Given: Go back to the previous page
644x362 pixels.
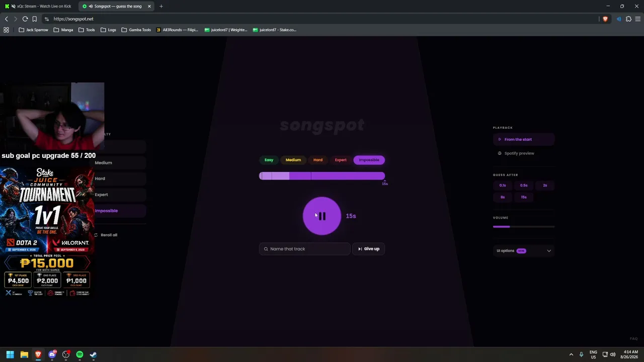Looking at the screenshot, I should pyautogui.click(x=7, y=19).
